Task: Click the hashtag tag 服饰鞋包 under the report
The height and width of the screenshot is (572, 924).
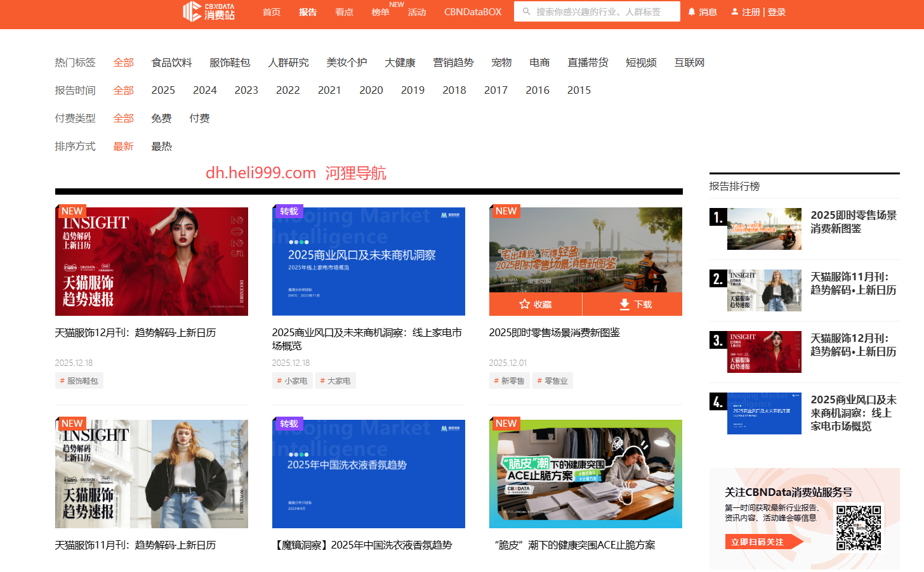Action: point(79,380)
